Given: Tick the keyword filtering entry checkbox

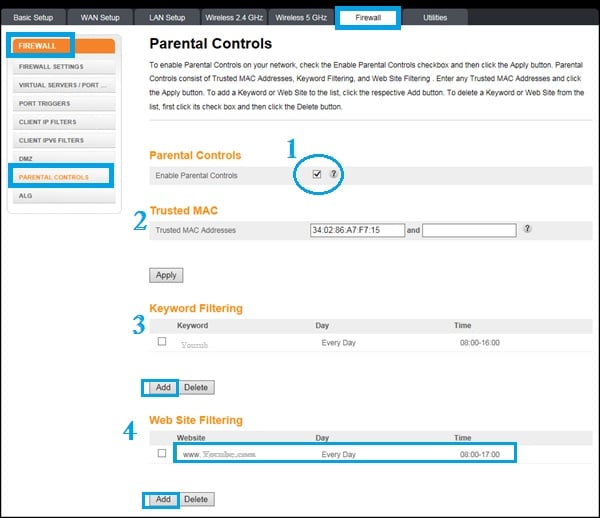Looking at the screenshot, I should [x=162, y=342].
